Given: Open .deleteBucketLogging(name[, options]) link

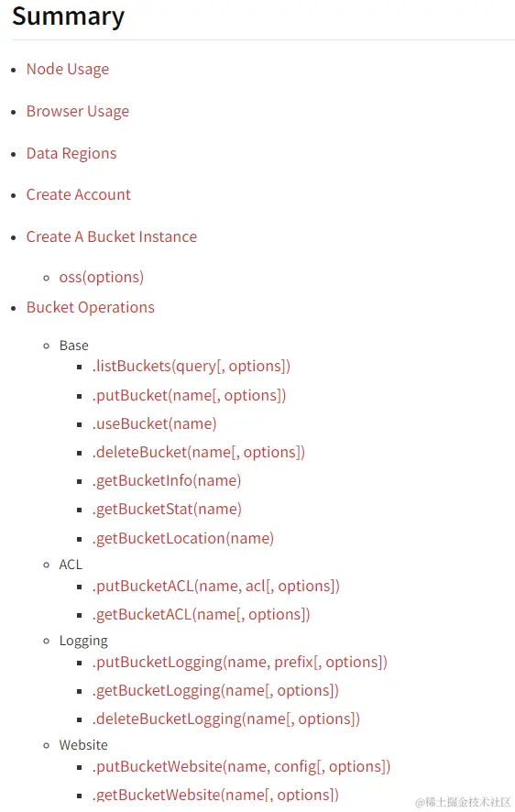Looking at the screenshot, I should pos(225,719).
